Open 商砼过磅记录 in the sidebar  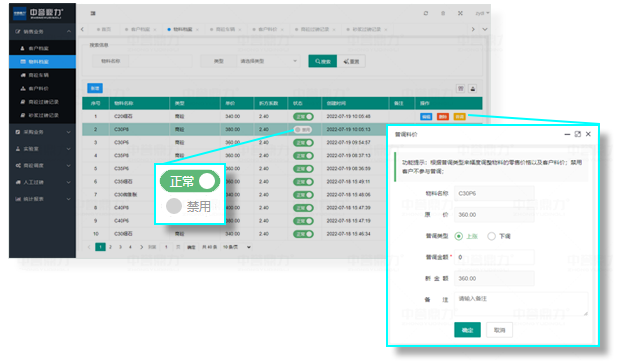click(42, 102)
